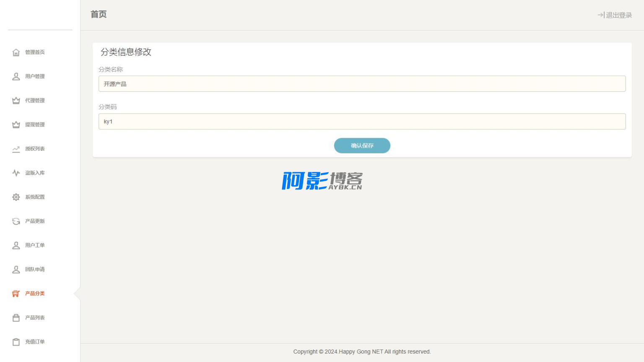Image resolution: width=644 pixels, height=362 pixels.
Task: Click the 分类码 input field with ky1
Action: point(362,122)
